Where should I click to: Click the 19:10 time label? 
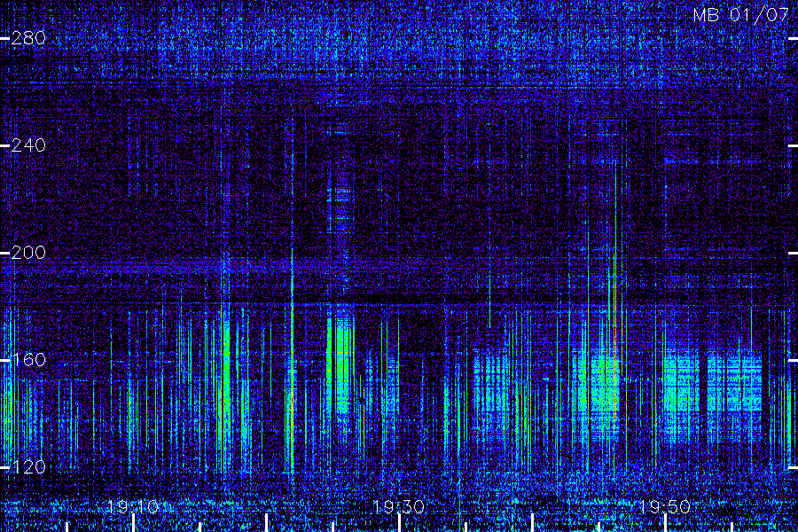coord(133,506)
